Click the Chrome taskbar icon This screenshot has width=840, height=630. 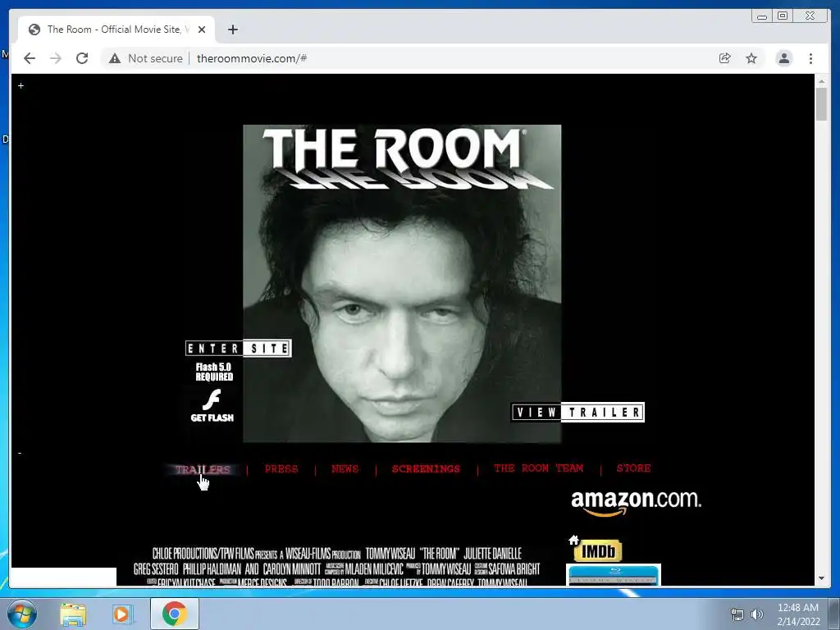pyautogui.click(x=174, y=614)
